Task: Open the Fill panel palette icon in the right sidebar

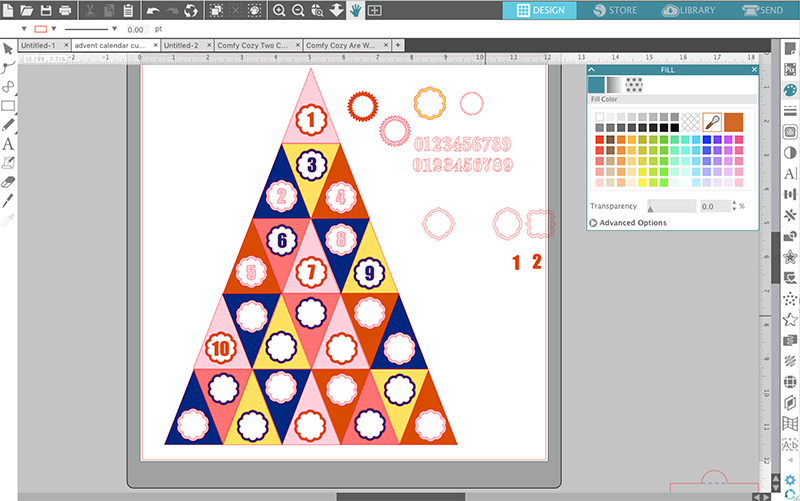Action: [790, 90]
